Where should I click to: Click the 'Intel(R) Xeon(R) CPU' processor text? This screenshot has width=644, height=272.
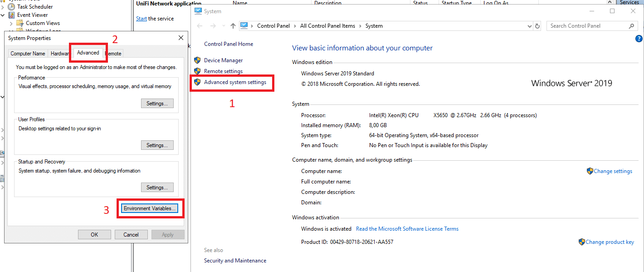click(394, 115)
